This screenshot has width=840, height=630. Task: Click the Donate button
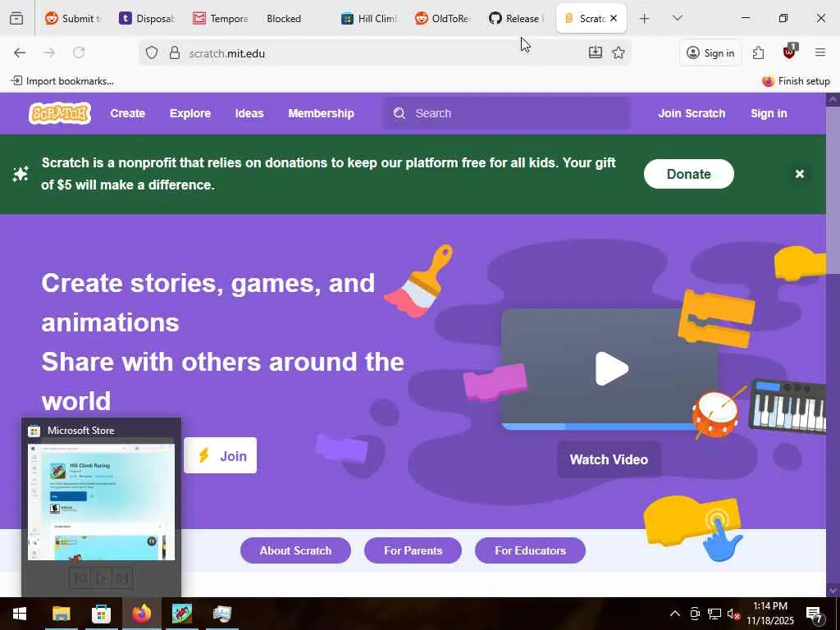click(x=688, y=174)
